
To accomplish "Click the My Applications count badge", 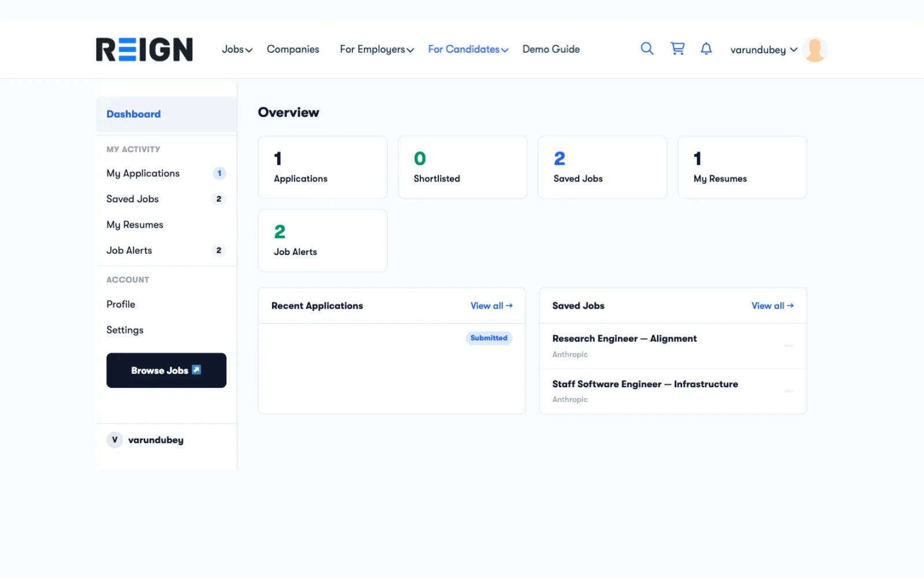I will point(219,173).
